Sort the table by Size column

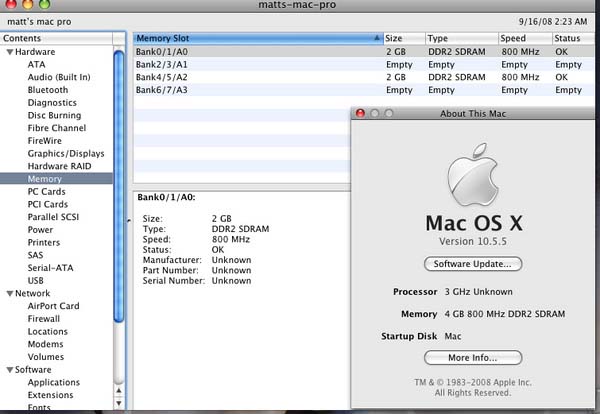point(402,38)
